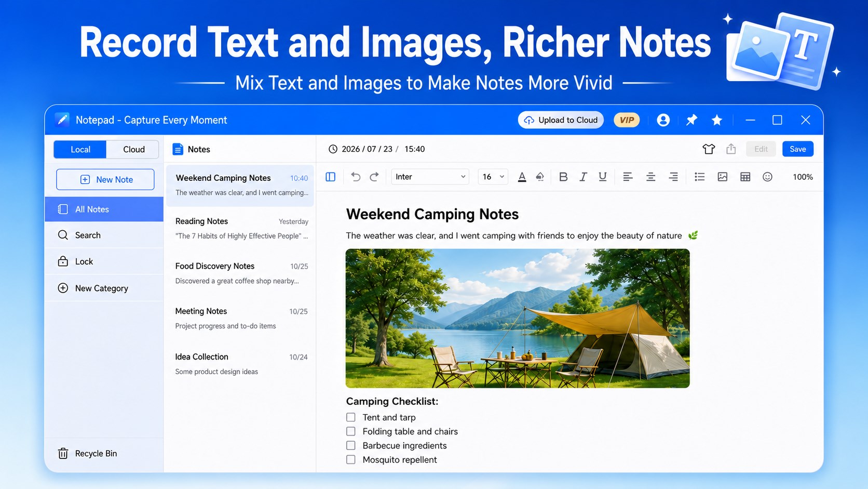Viewport: 868px width, 489px height.
Task: Open the Recycle Bin
Action: pos(104,453)
